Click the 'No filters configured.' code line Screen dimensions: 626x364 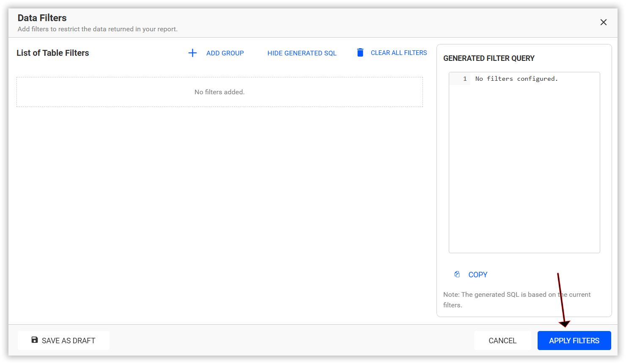pos(516,79)
